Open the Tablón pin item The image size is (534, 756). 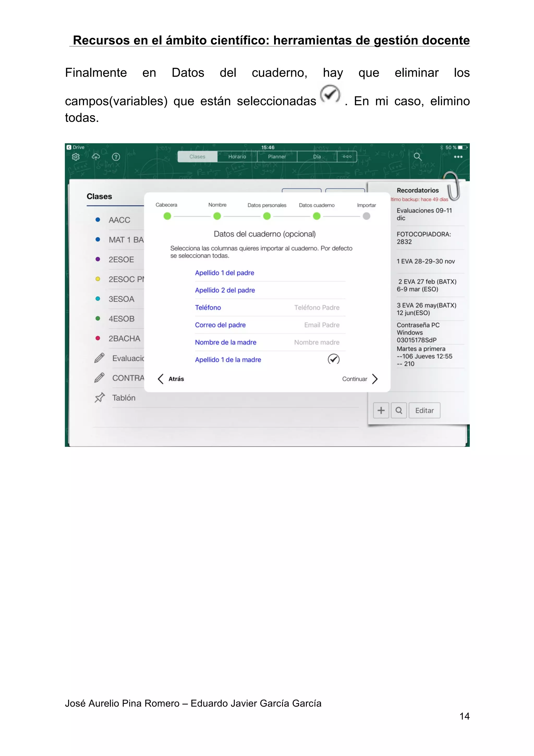click(123, 398)
